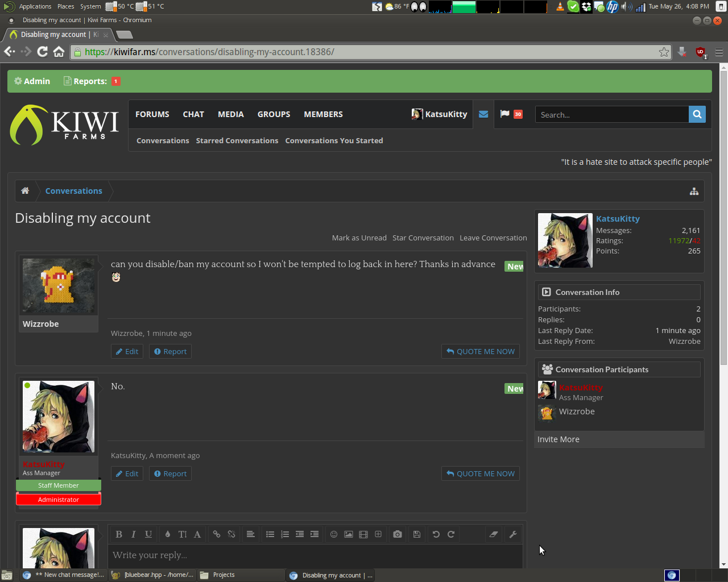Image resolution: width=728 pixels, height=582 pixels.
Task: Star this conversation
Action: click(x=423, y=238)
